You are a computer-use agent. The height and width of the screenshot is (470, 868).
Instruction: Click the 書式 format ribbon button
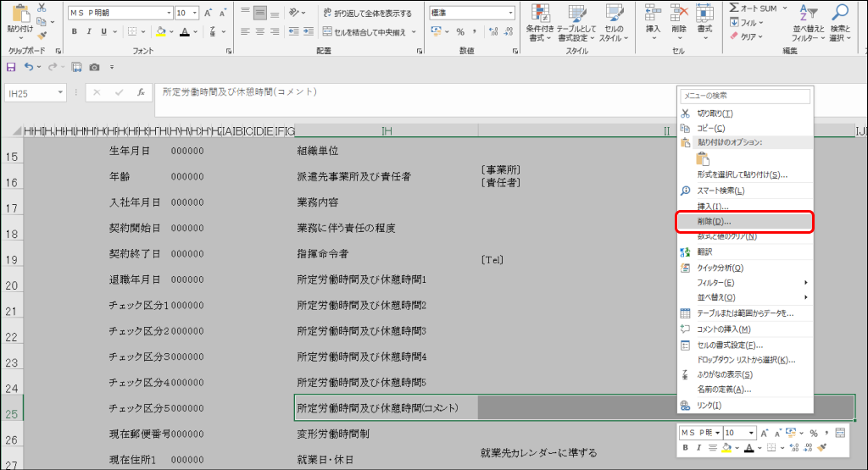click(x=704, y=23)
